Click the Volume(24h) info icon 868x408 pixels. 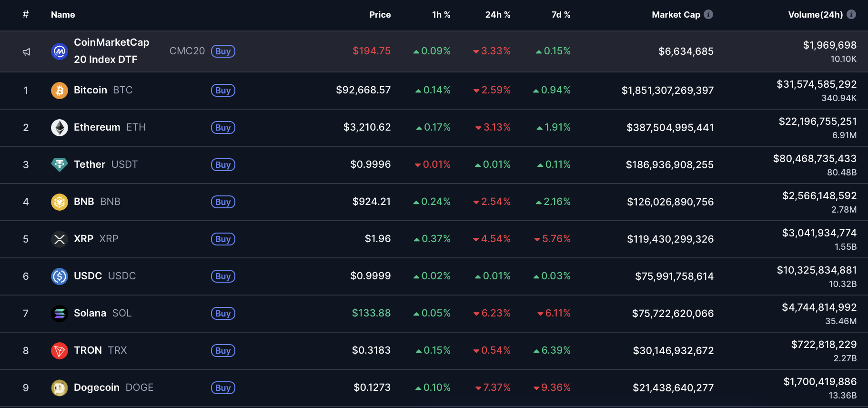point(851,14)
